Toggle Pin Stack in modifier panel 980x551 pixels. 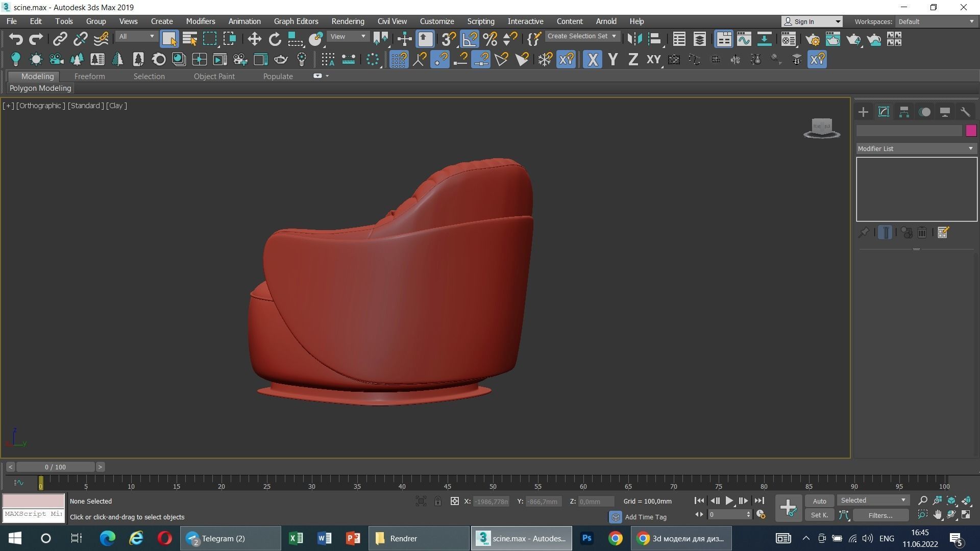[863, 233]
